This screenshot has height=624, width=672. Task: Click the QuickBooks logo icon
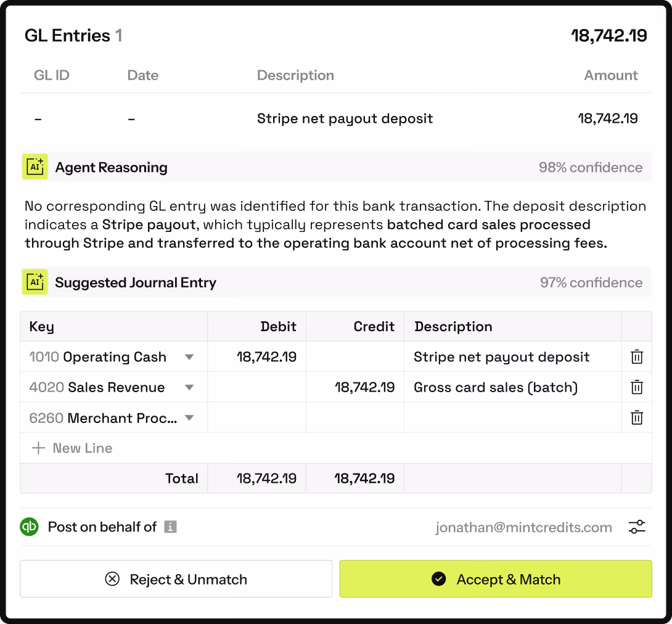click(x=29, y=527)
